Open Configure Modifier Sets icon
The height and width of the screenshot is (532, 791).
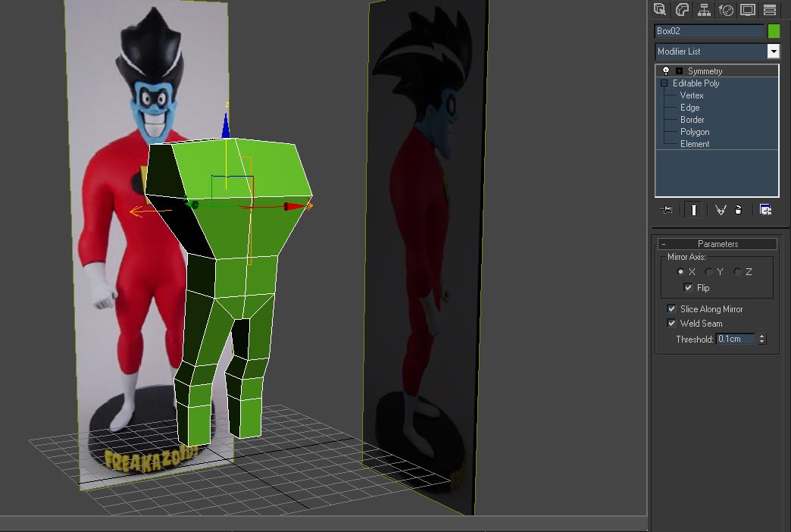point(765,209)
